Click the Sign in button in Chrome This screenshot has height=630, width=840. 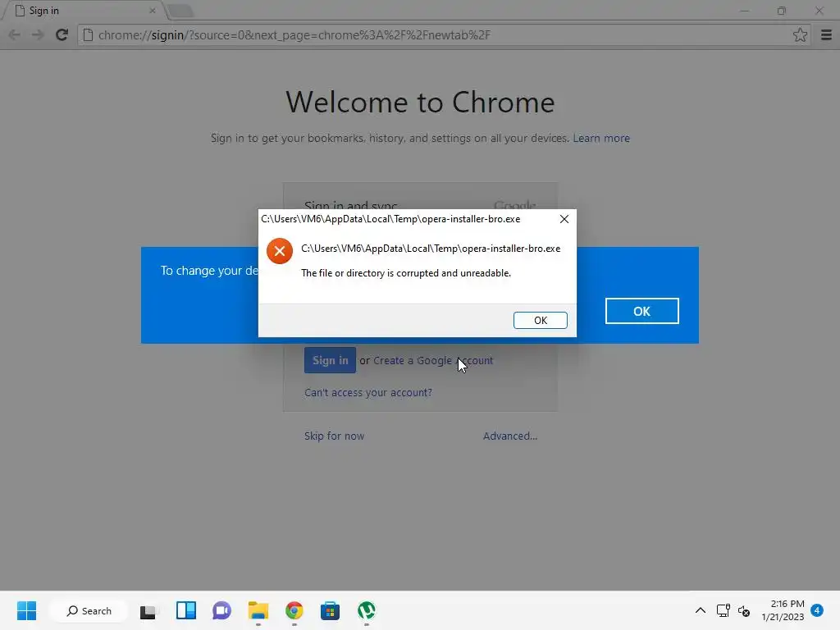coord(330,361)
